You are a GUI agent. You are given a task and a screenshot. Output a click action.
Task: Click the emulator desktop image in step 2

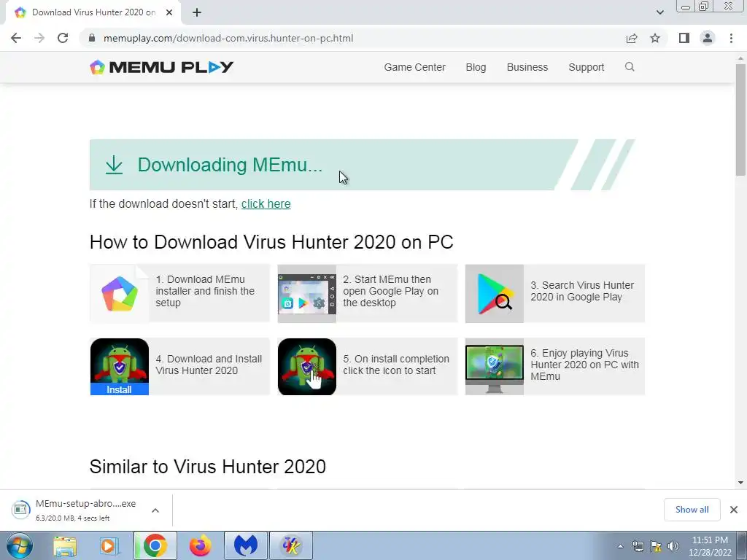click(x=307, y=294)
